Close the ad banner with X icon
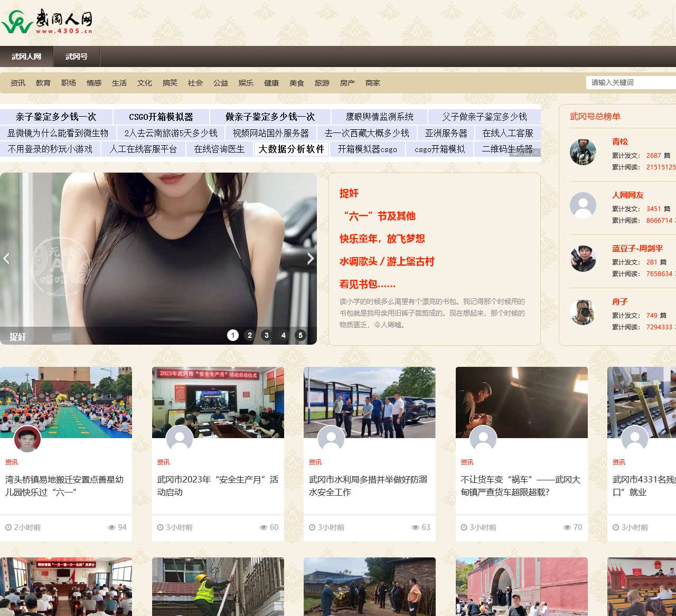Viewport: 676px width, 616px height. point(536,153)
